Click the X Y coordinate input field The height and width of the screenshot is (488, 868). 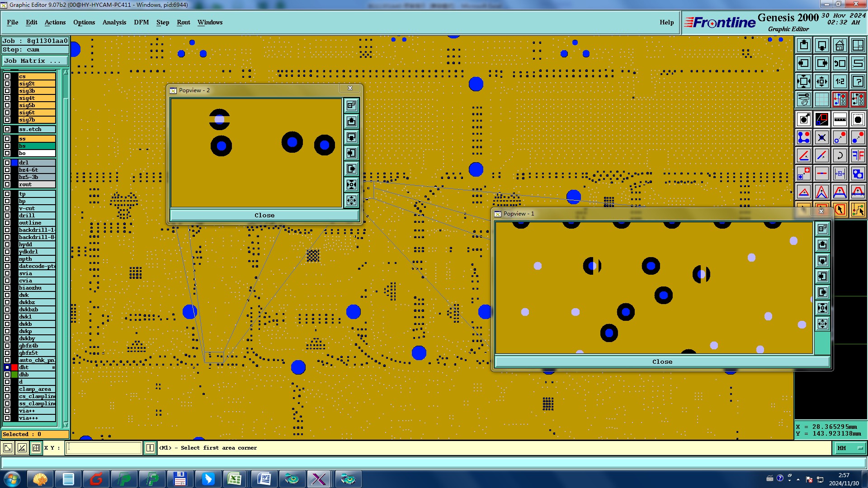(x=104, y=448)
